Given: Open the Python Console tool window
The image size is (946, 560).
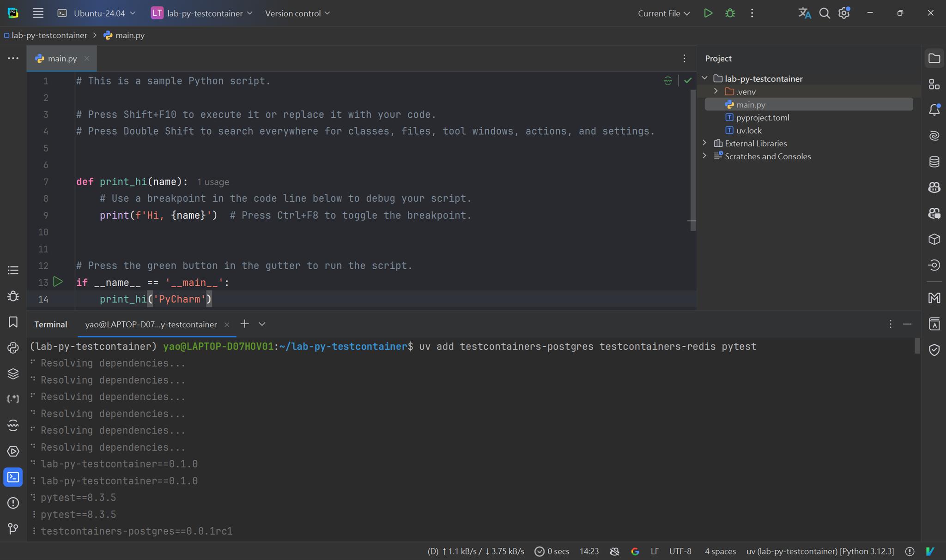Looking at the screenshot, I should coord(13,348).
